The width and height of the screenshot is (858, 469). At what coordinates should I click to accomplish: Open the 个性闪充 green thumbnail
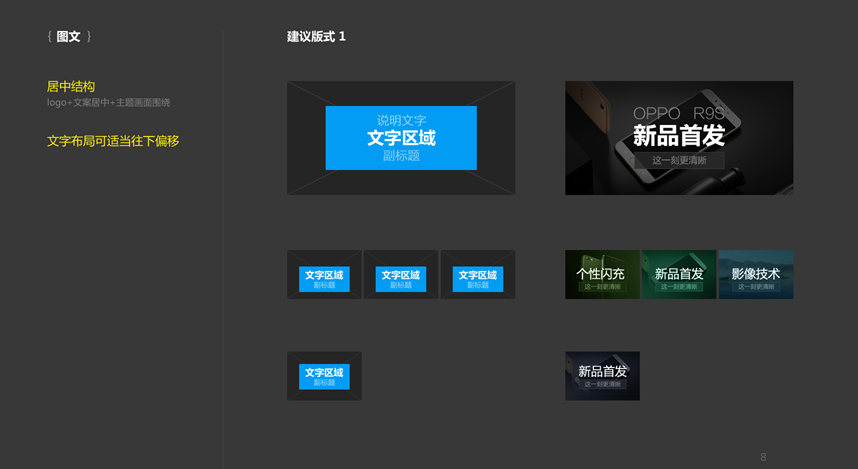[x=602, y=274]
